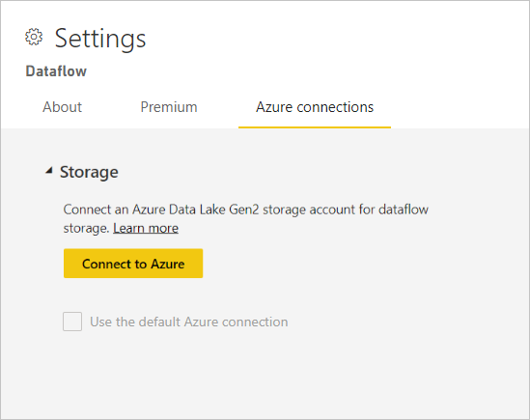Open the About tab
The width and height of the screenshot is (530, 420).
tap(62, 107)
